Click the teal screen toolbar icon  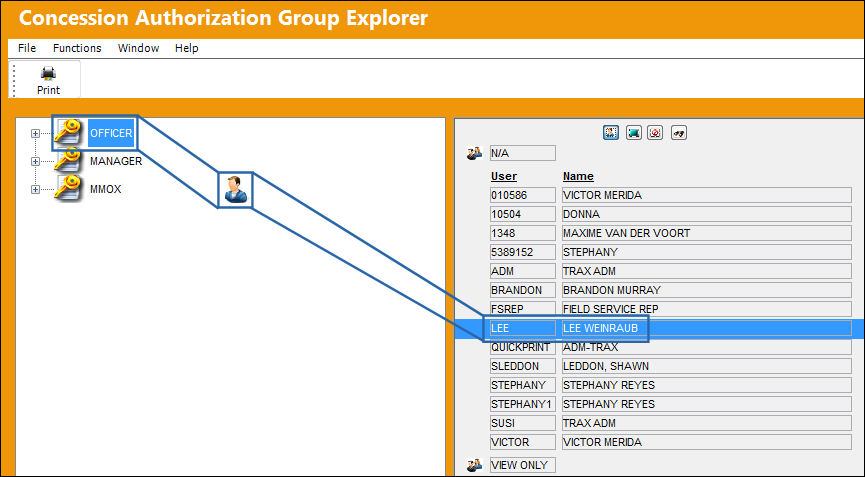[x=633, y=132]
